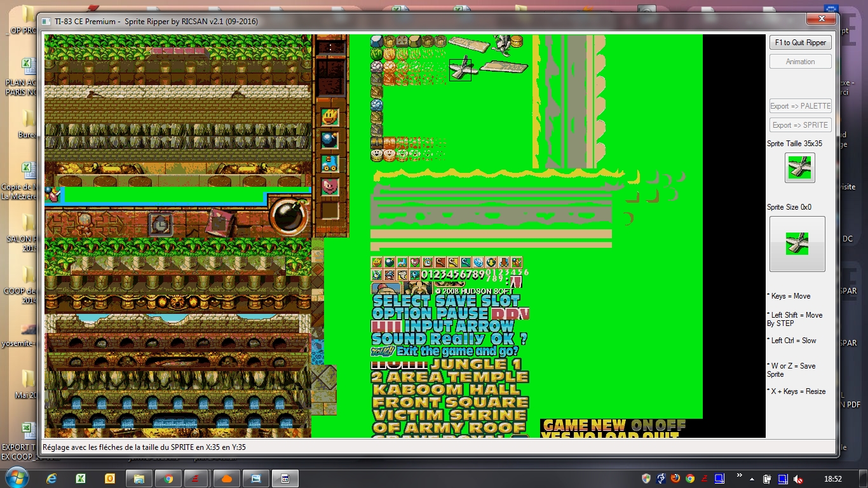868x488 pixels.
Task: Click the 'INPUT ARROW' sprite text
Action: point(459,326)
